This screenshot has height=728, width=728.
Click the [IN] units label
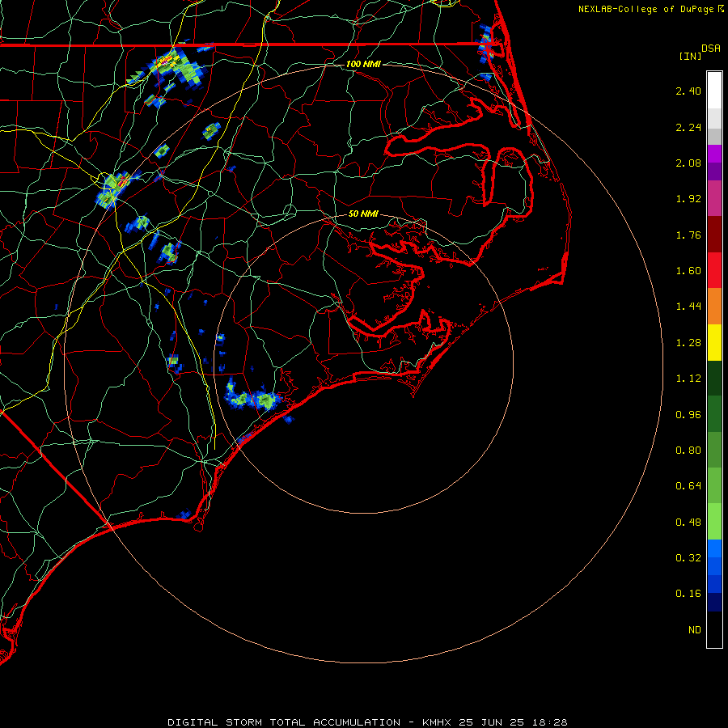(690, 56)
